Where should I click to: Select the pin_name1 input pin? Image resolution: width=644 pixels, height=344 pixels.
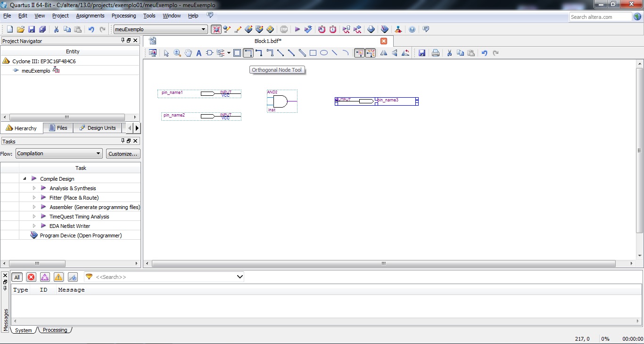tap(199, 93)
